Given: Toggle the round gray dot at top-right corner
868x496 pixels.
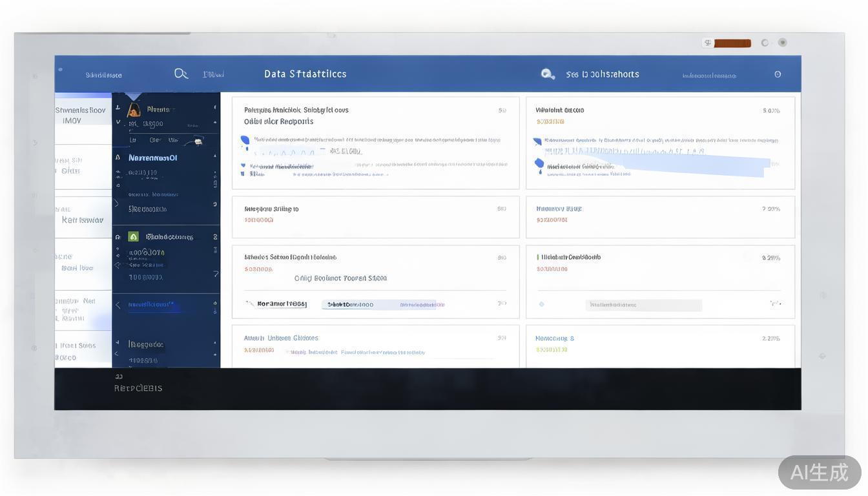Looking at the screenshot, I should click(783, 43).
